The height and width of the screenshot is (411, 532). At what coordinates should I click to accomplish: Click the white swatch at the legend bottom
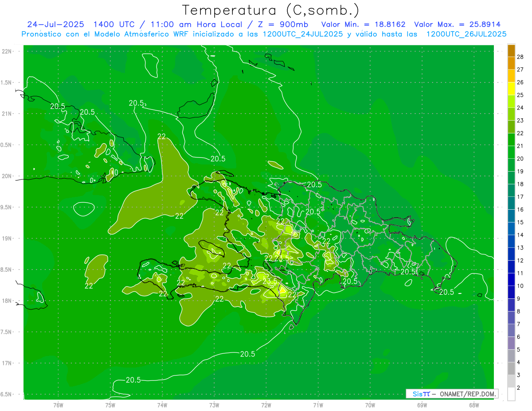click(x=511, y=394)
